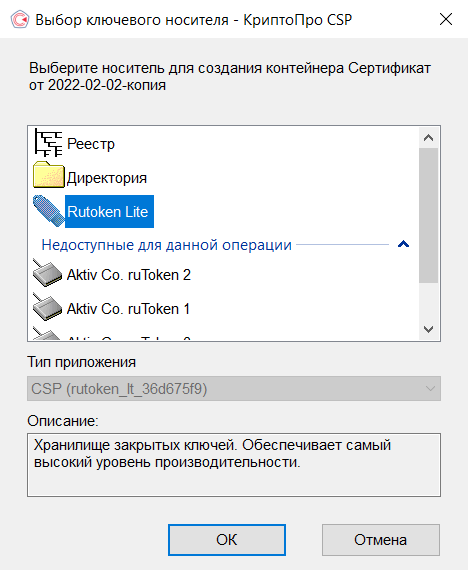Click the carrier list scroll-down arrow
The image size is (468, 570).
click(x=428, y=329)
